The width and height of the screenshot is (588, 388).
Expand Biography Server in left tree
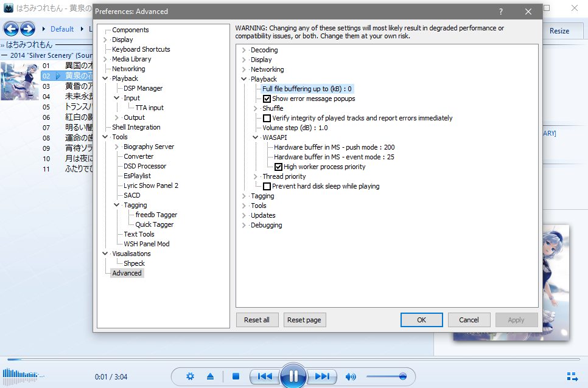[117, 147]
